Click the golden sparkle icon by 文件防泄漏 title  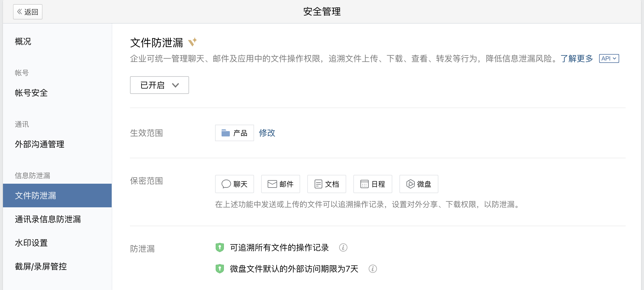click(x=192, y=42)
